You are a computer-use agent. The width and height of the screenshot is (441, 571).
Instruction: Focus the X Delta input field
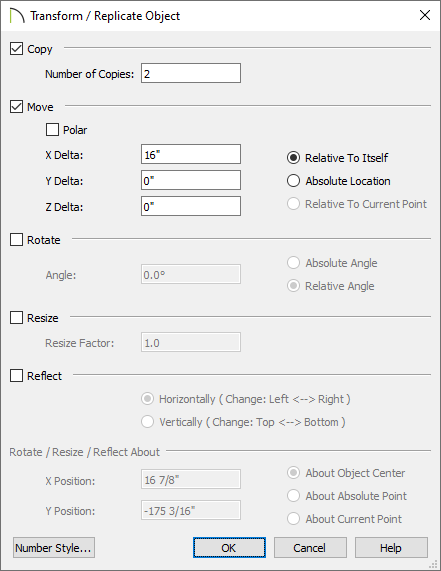coord(191,154)
